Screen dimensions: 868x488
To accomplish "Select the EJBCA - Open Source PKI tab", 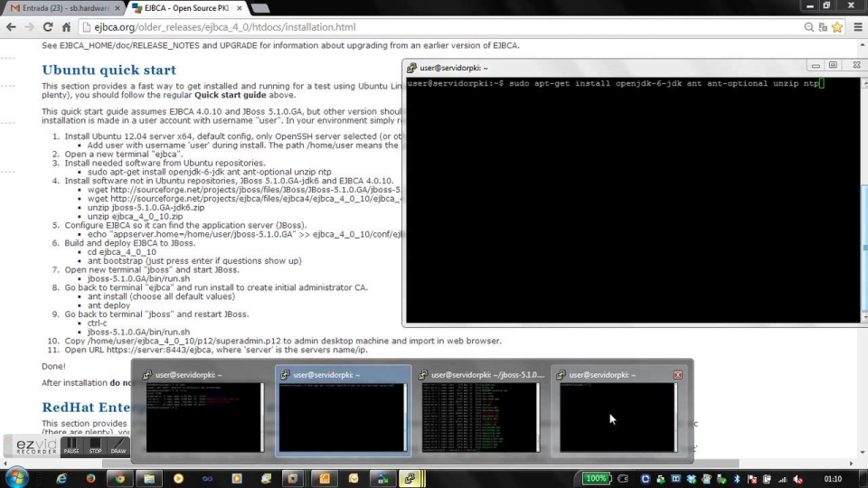I will coord(185,8).
